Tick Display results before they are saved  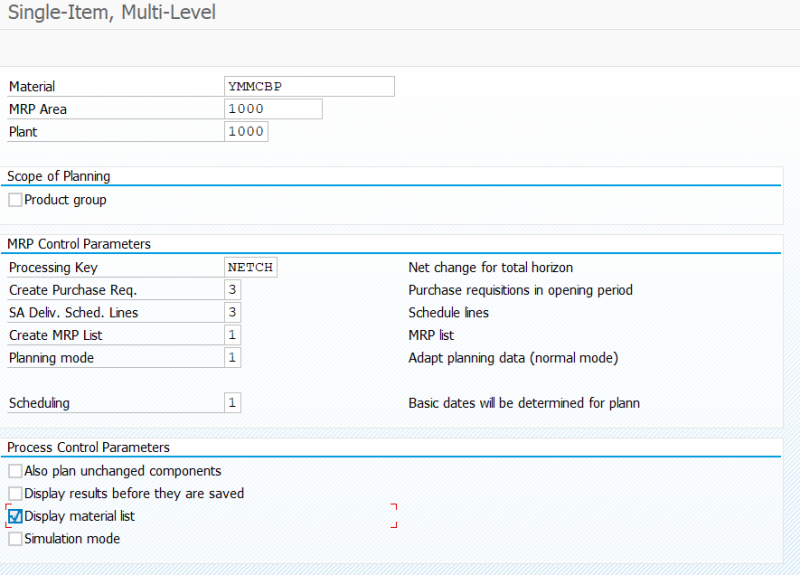click(x=15, y=493)
